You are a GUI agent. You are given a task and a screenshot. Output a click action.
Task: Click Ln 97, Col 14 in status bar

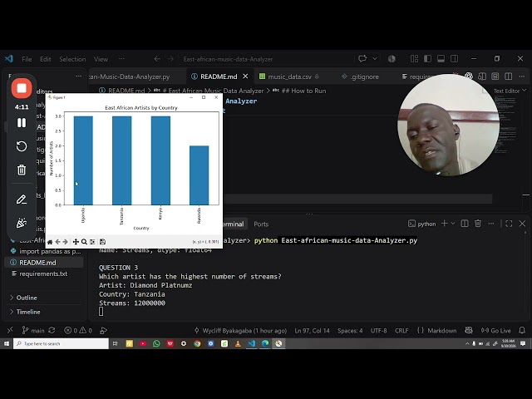point(312,331)
